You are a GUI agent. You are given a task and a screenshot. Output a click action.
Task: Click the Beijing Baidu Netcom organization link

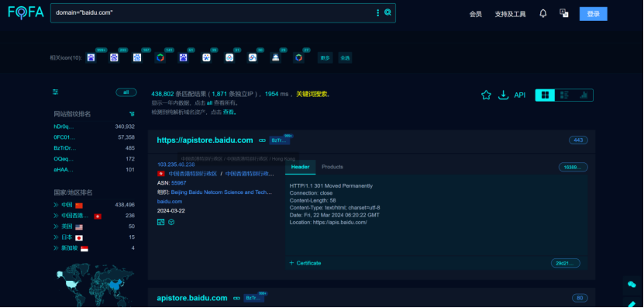pos(222,192)
